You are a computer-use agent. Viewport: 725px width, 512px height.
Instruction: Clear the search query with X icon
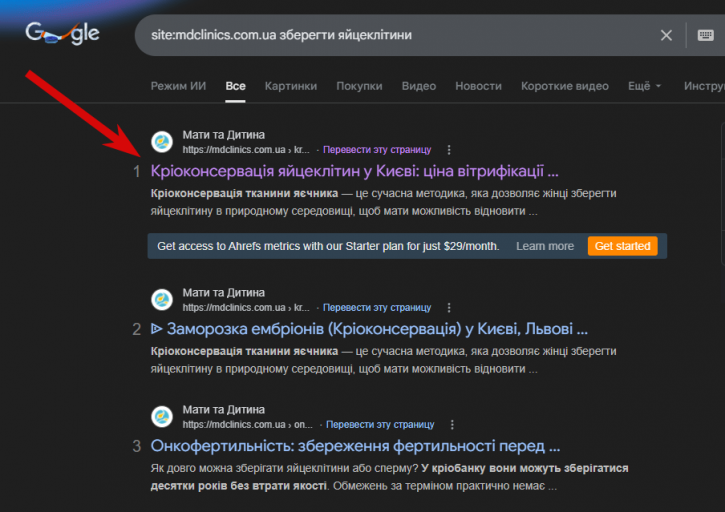coord(666,36)
